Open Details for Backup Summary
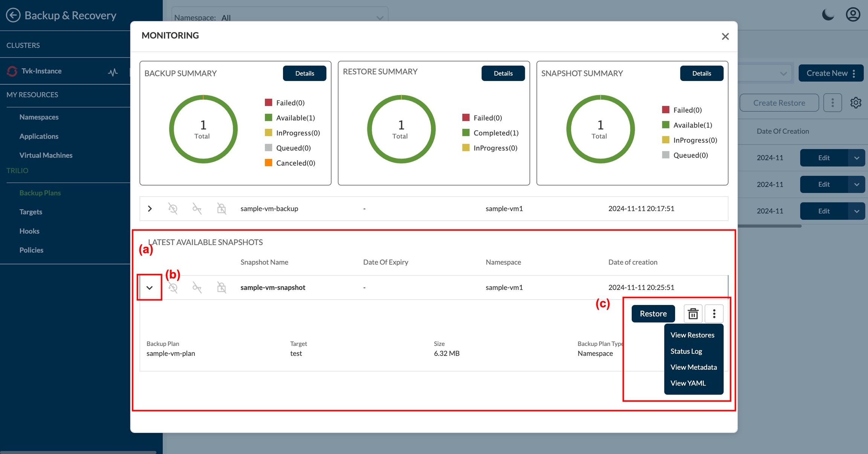 tap(304, 73)
